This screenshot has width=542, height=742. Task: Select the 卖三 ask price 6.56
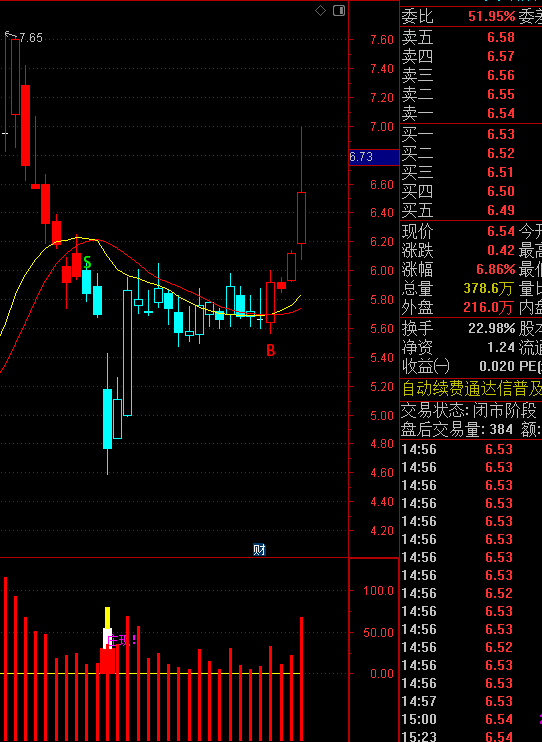click(501, 75)
